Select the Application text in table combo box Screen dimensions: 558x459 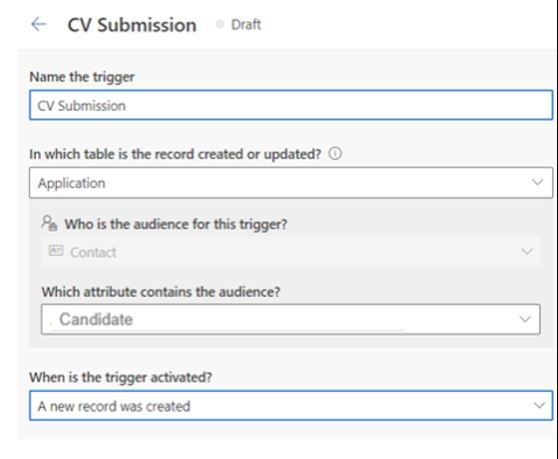72,183
